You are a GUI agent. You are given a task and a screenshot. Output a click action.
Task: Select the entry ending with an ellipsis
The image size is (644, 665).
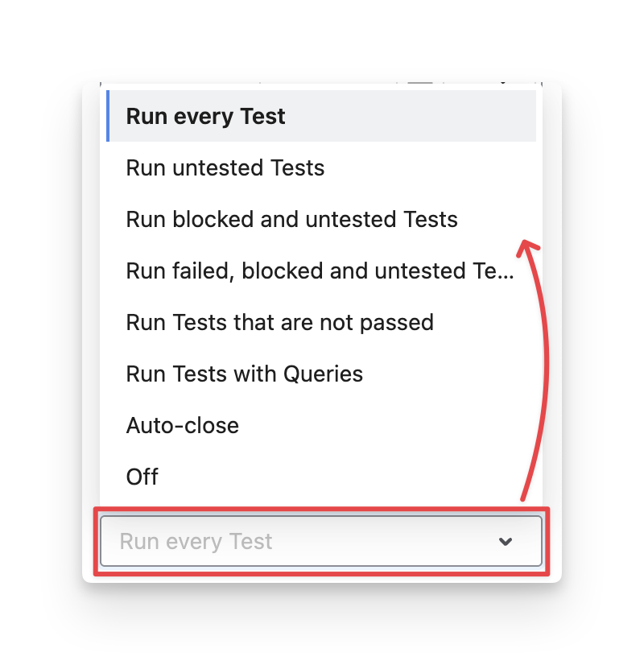tap(319, 271)
